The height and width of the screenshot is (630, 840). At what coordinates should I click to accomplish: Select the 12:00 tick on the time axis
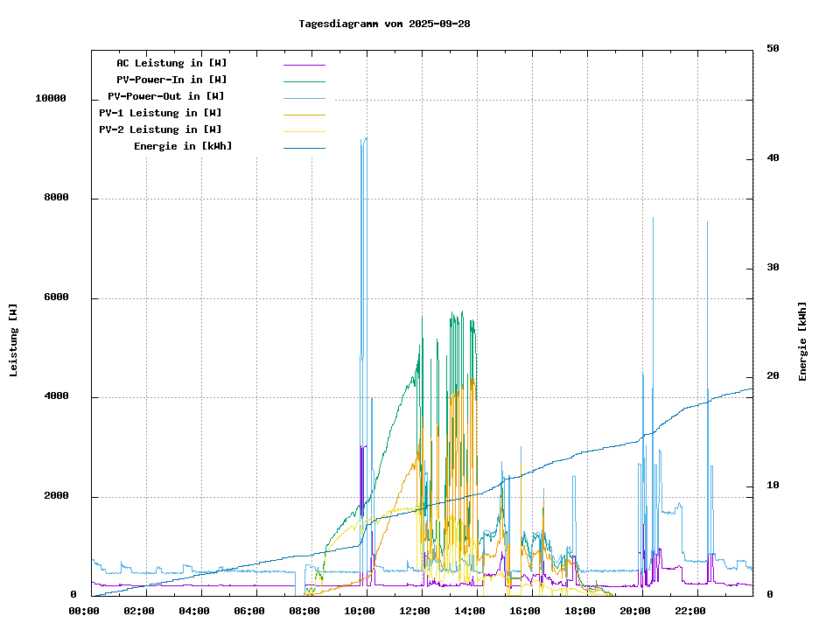click(x=416, y=611)
